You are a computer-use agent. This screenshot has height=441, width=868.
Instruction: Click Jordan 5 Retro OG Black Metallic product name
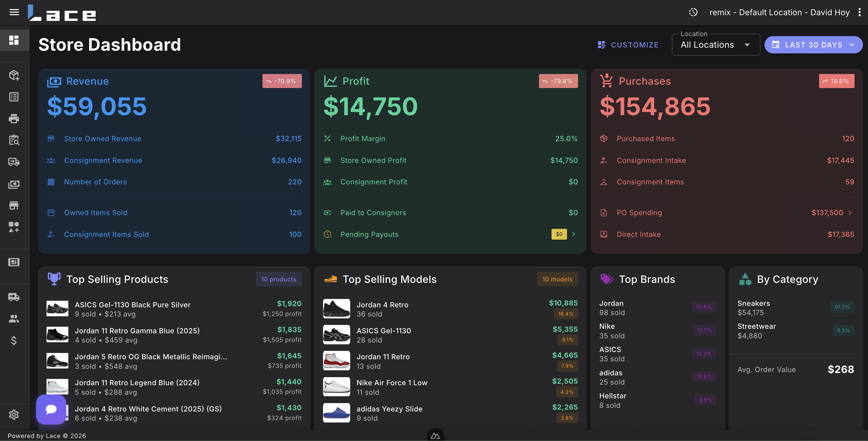coord(151,357)
